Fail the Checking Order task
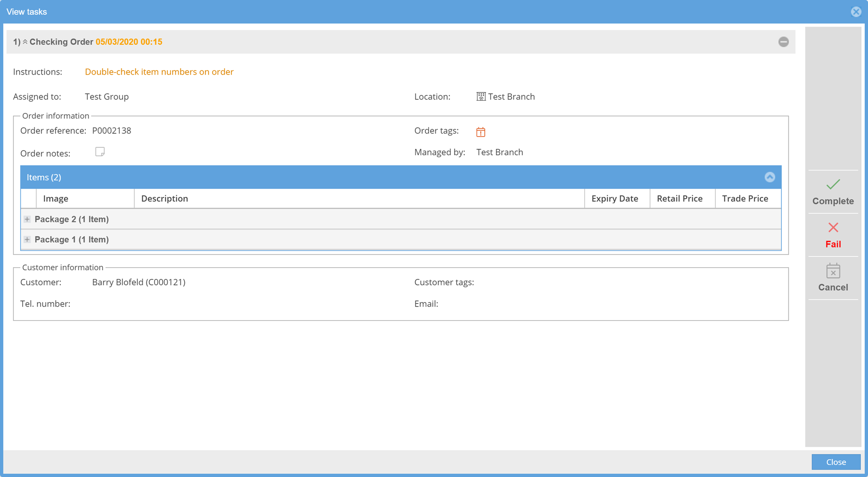The image size is (868, 477). point(833,235)
